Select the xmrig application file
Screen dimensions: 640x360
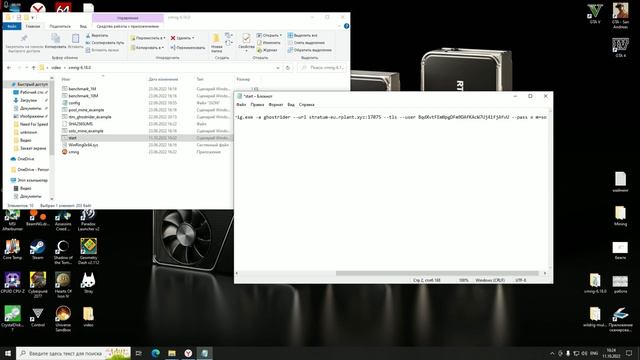73,152
